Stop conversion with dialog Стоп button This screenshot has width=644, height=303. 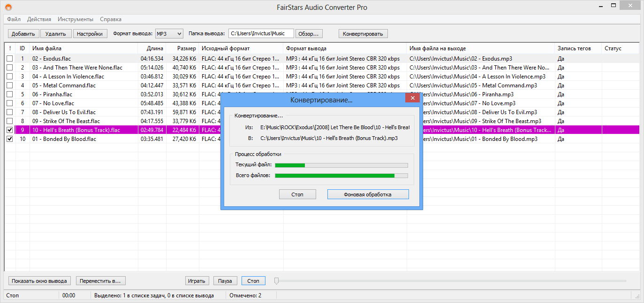[x=297, y=194]
